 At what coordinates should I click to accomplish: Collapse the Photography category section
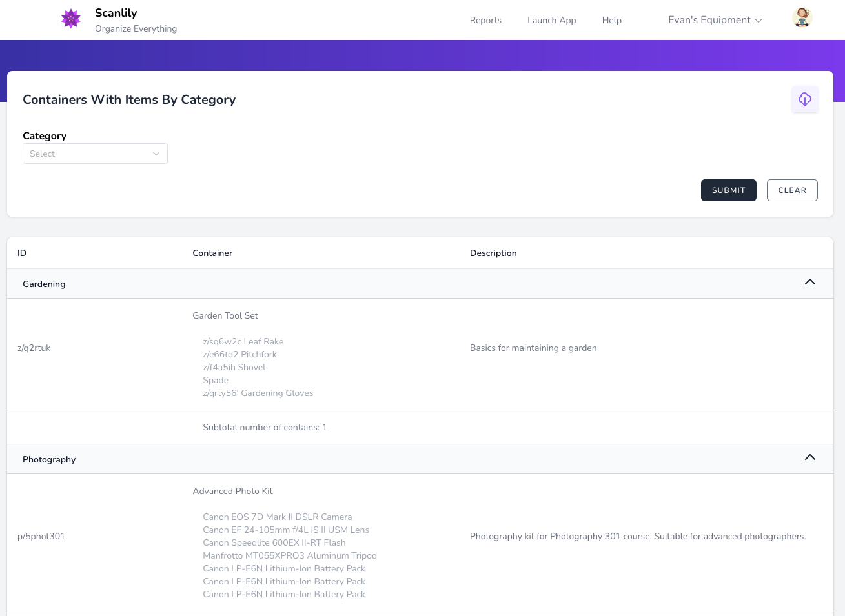tap(809, 458)
